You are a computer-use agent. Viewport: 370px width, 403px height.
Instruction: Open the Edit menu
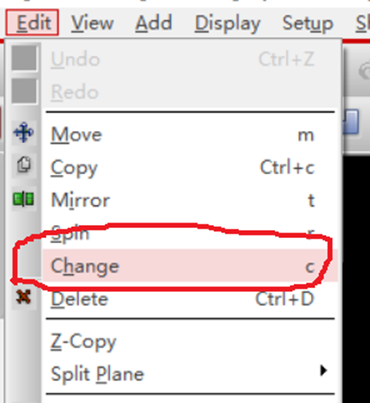pos(32,23)
